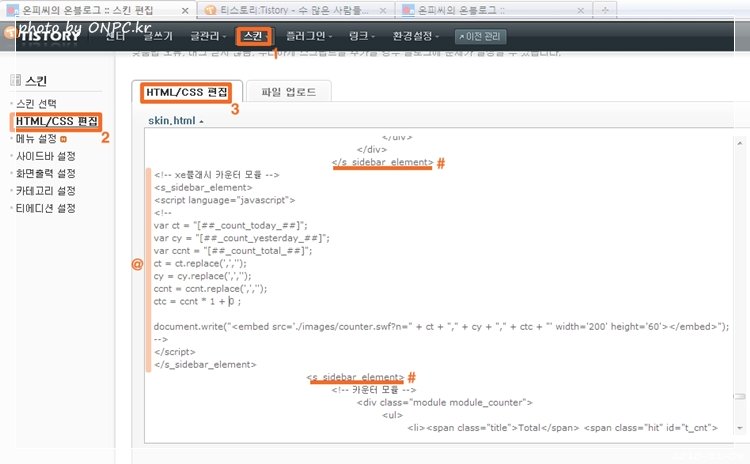Click the line "cy = cy.replace(',','');"
Viewport: 750px width, 464px height.
coord(202,276)
